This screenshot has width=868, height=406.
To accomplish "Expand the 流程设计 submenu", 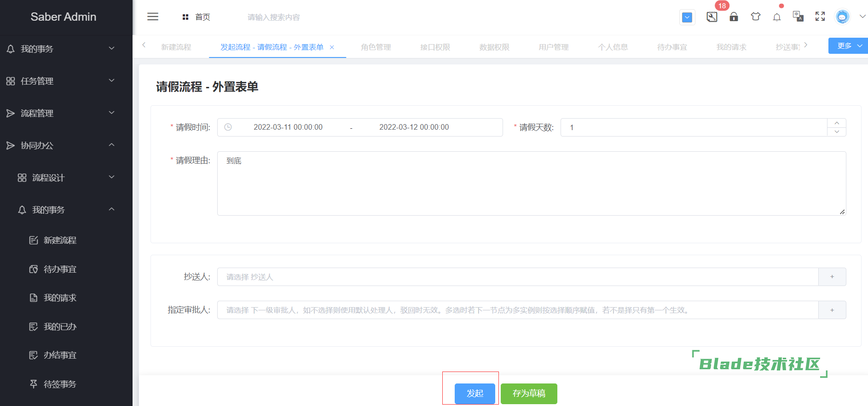I will click(66, 177).
